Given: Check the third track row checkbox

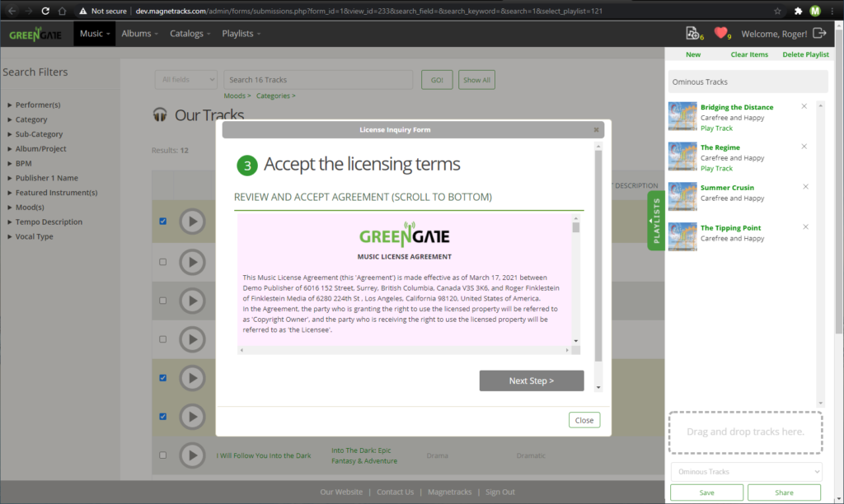Looking at the screenshot, I should tap(162, 301).
